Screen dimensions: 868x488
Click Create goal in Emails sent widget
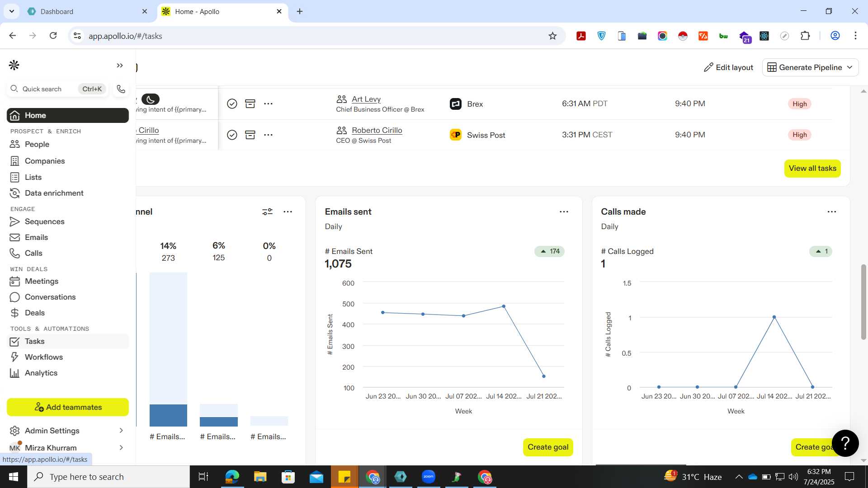tap(548, 447)
